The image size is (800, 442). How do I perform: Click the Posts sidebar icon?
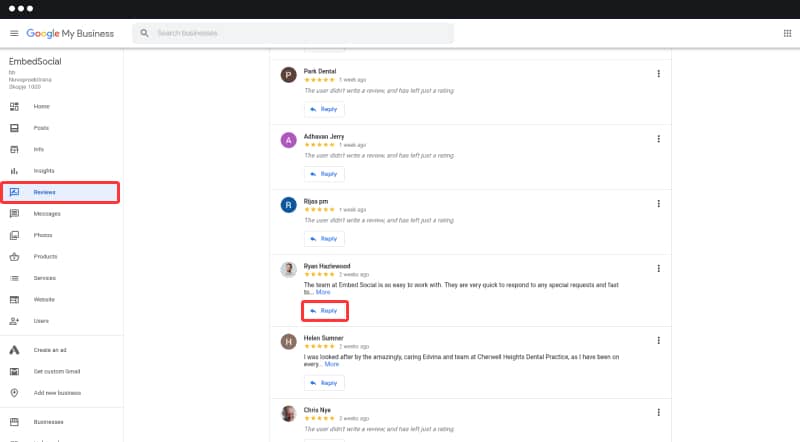(x=14, y=128)
